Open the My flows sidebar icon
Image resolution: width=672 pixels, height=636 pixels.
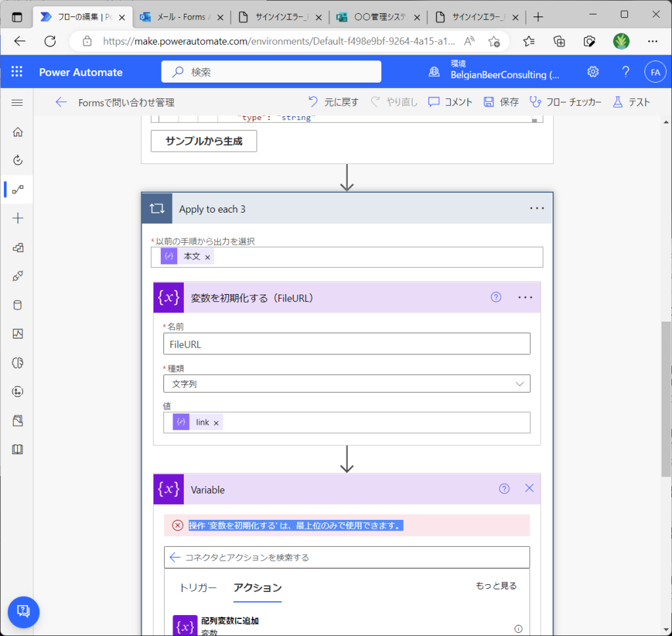(x=18, y=189)
